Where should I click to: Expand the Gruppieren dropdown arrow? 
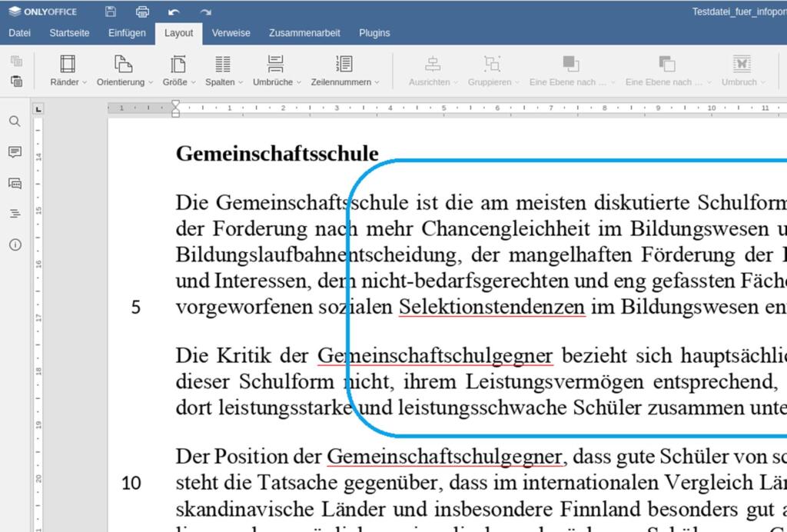tap(517, 82)
